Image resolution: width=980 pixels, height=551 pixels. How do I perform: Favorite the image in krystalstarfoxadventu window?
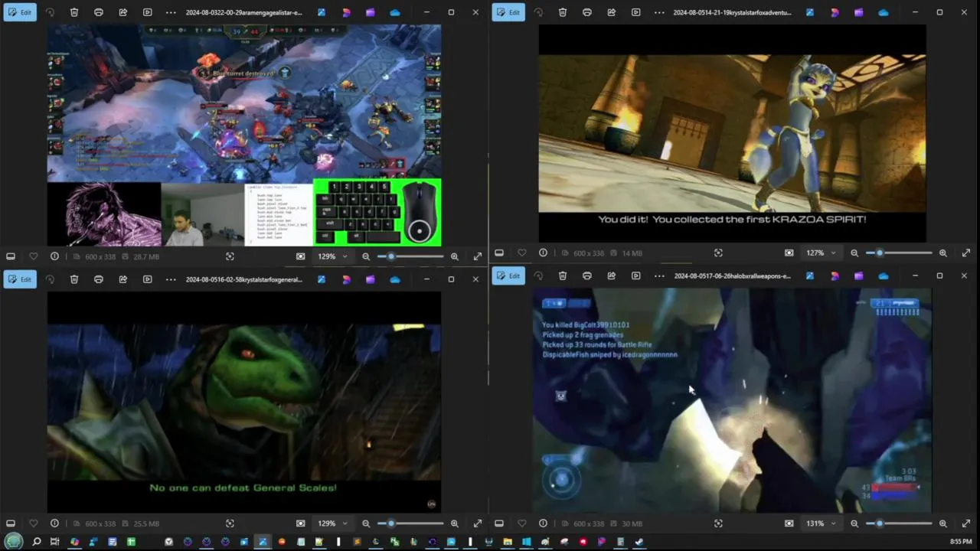coord(521,253)
